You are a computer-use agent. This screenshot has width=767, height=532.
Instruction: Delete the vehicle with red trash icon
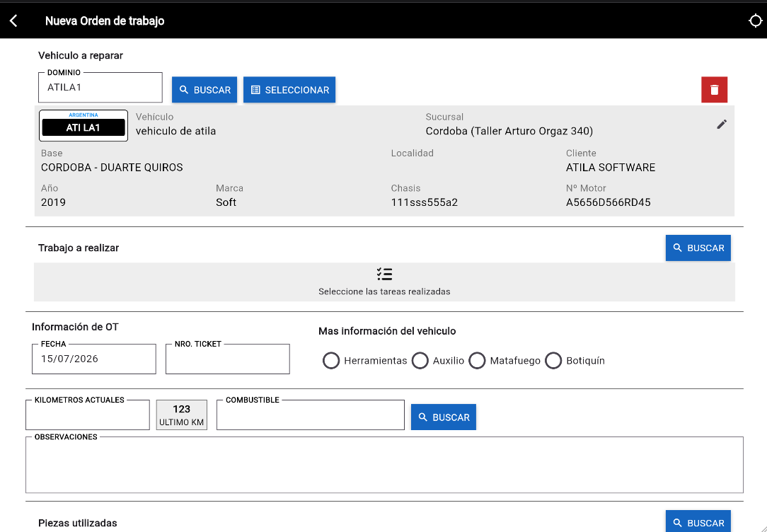(x=714, y=89)
